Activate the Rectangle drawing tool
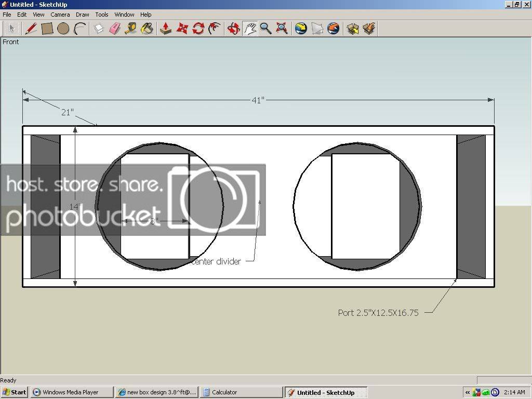 pyautogui.click(x=47, y=29)
